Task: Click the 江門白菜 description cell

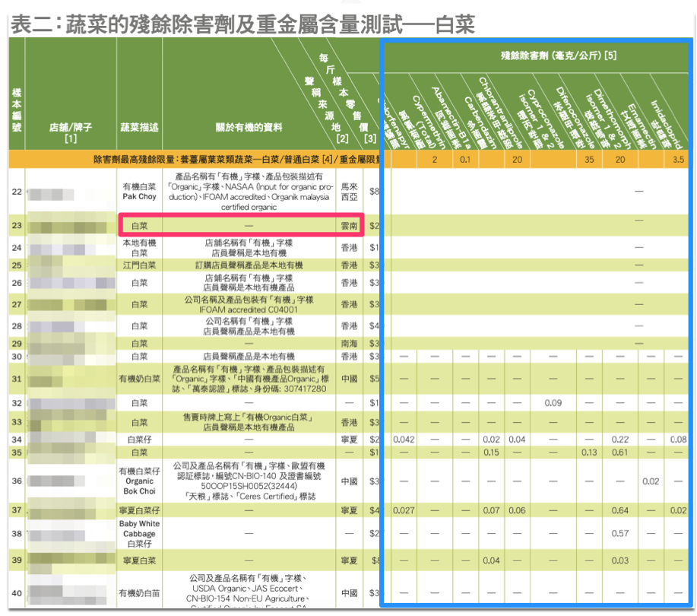Action: [139, 265]
